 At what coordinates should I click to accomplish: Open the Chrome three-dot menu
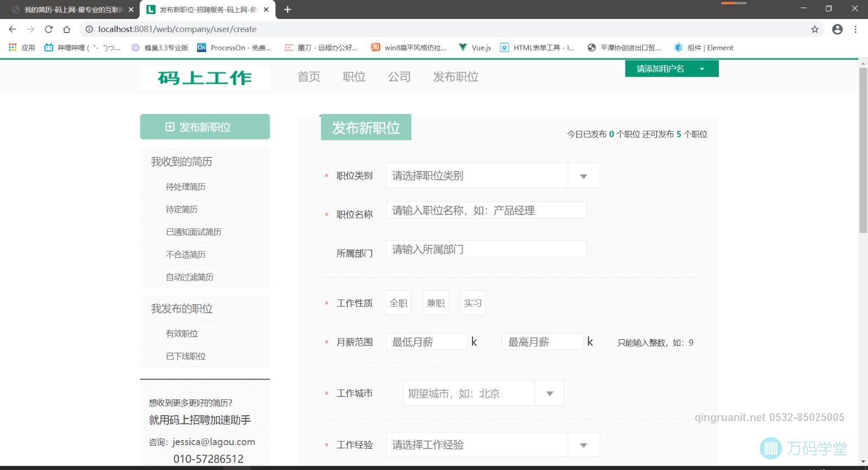856,29
